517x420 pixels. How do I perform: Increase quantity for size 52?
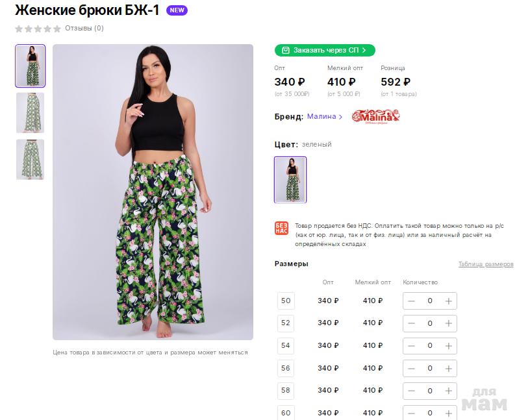(x=448, y=323)
